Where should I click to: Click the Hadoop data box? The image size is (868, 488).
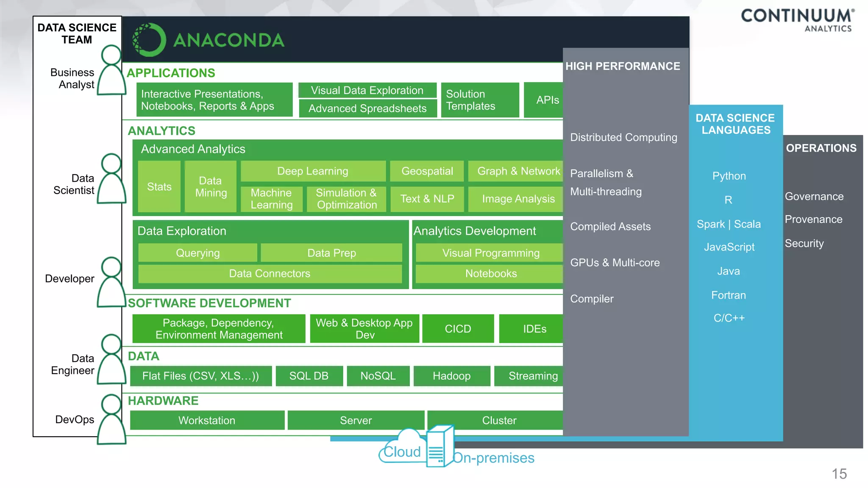pos(451,376)
